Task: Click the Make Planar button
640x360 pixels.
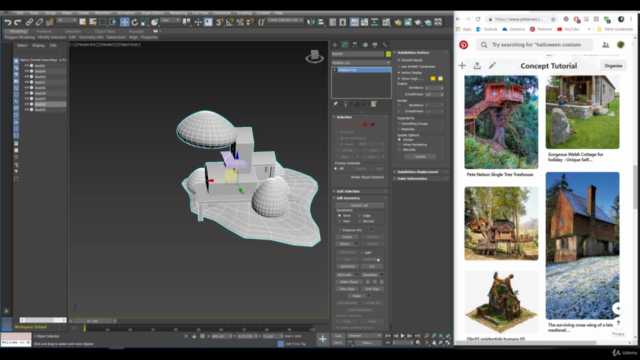Action: 349,282
